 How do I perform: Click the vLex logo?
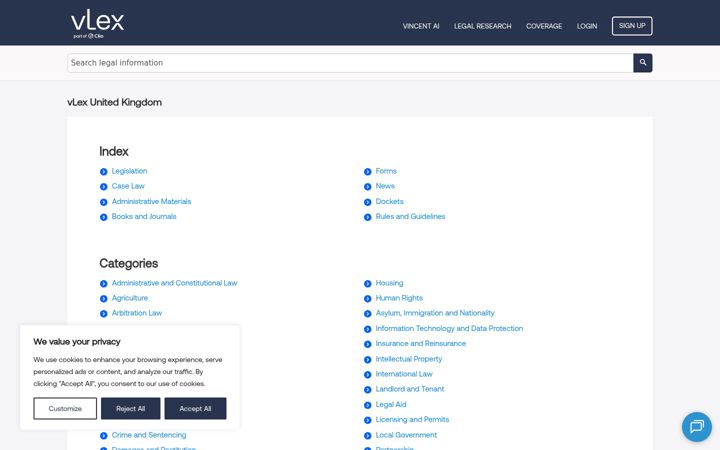tap(97, 25)
